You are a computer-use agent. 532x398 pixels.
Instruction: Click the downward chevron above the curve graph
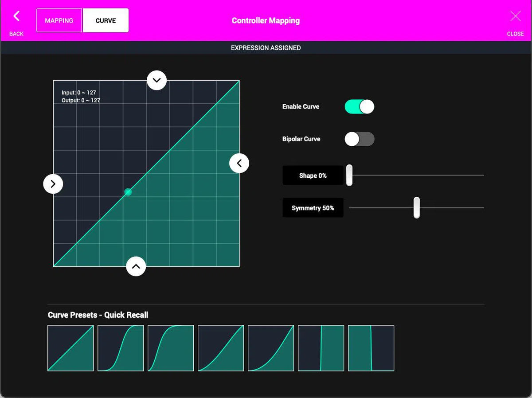tap(156, 80)
